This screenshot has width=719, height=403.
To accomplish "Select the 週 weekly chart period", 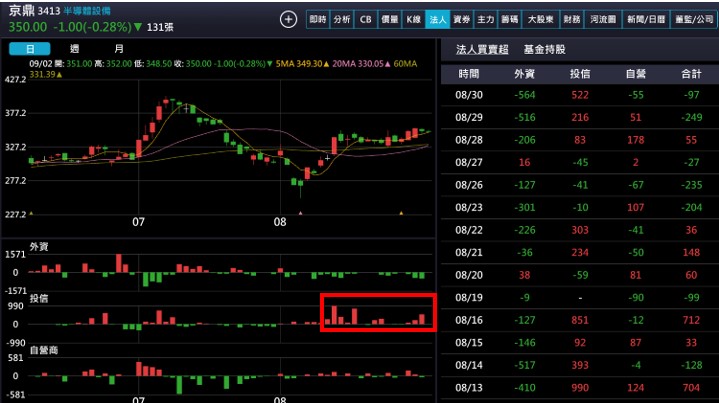I will (74, 49).
